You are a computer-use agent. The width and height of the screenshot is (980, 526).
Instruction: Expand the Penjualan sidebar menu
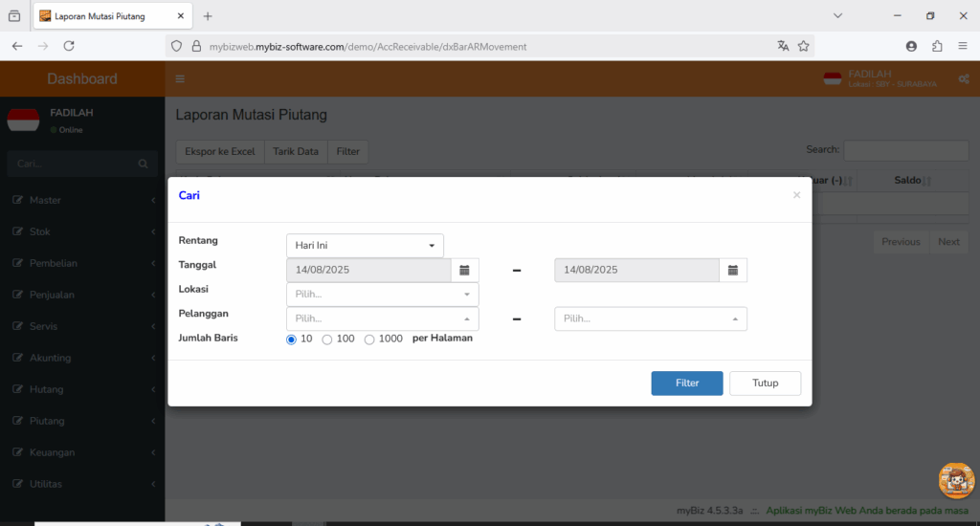(82, 295)
